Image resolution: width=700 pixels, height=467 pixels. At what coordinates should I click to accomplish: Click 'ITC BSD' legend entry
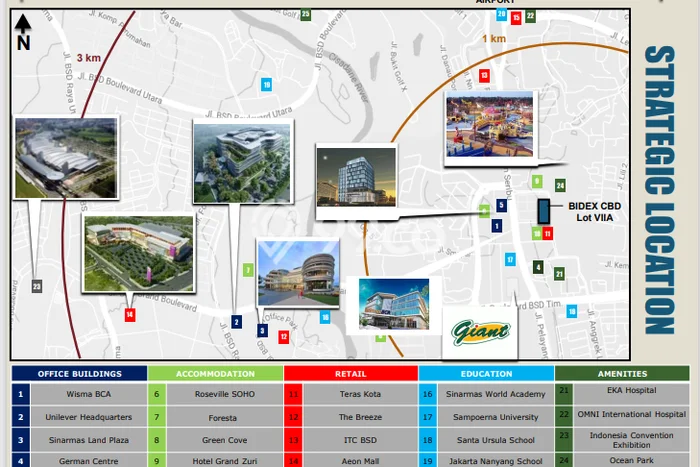[360, 440]
